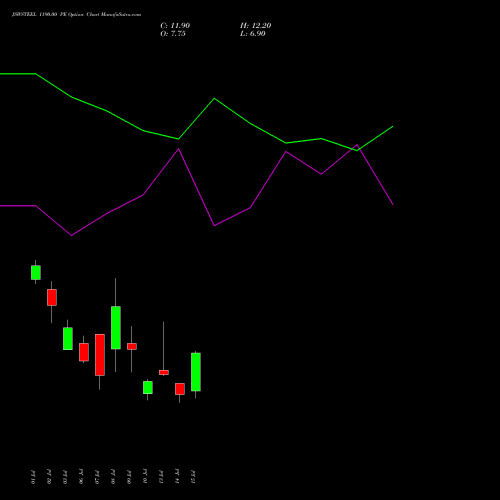Click the chart title text starting with JSWSTEEL
The width and height of the screenshot is (500, 500).
pos(76,14)
